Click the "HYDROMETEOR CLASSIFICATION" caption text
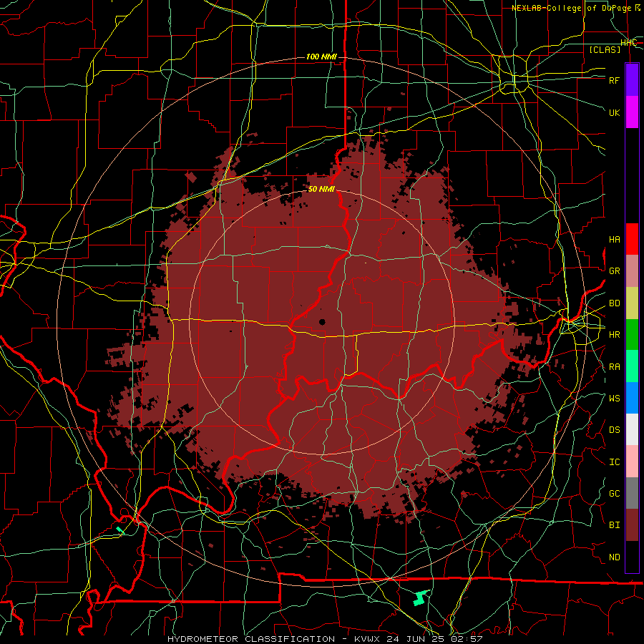The height and width of the screenshot is (644, 644). click(251, 639)
